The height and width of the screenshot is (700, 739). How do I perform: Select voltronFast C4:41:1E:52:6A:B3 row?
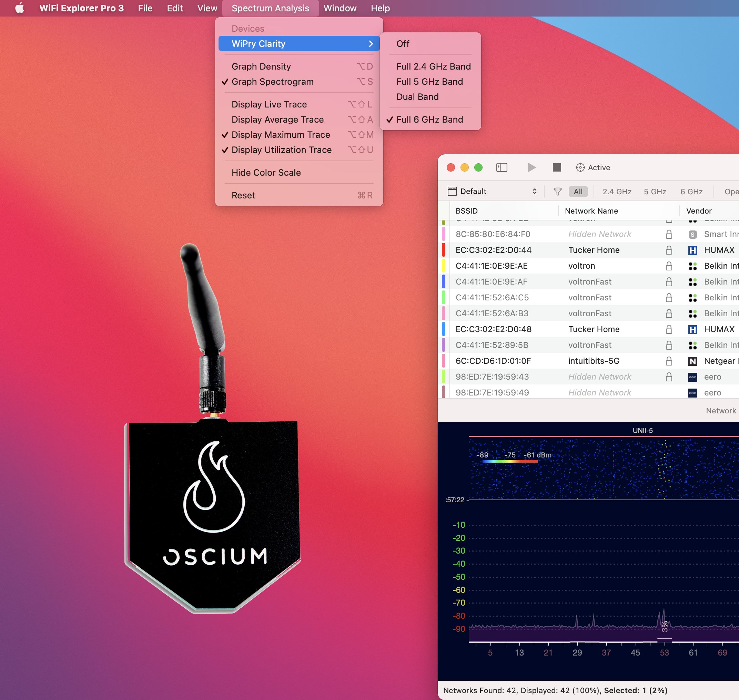click(x=588, y=314)
